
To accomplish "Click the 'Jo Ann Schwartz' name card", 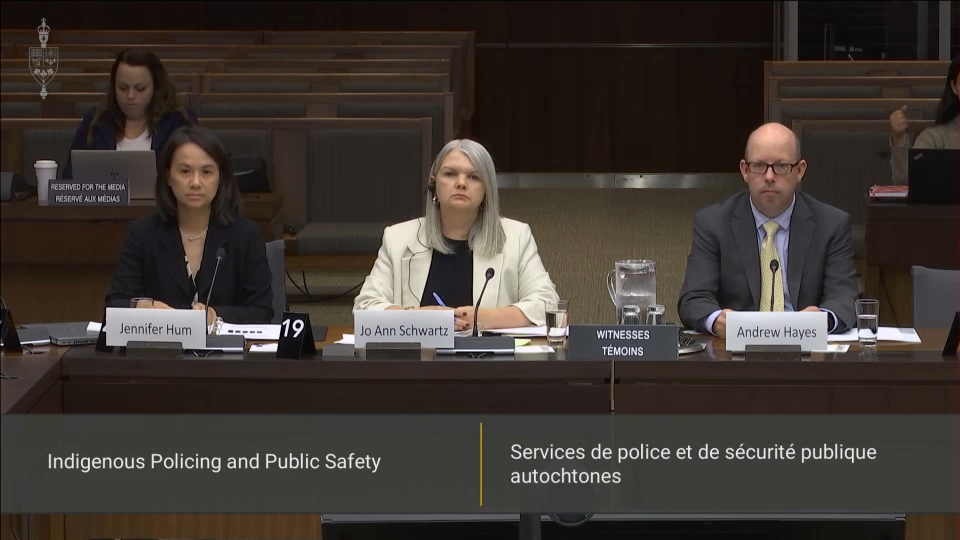I will point(403,329).
